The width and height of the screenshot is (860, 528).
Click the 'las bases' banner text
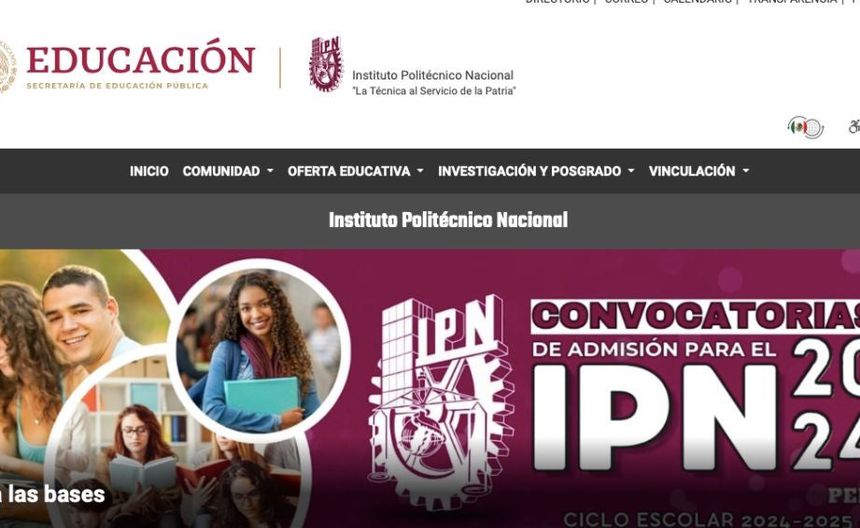tap(53, 494)
